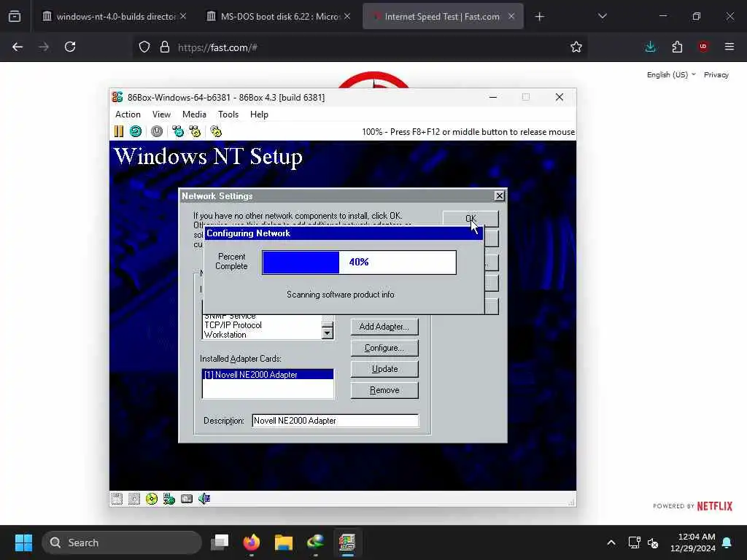The image size is (747, 560).
Task: Open 86Box settings toolbar icon
Action: click(216, 131)
